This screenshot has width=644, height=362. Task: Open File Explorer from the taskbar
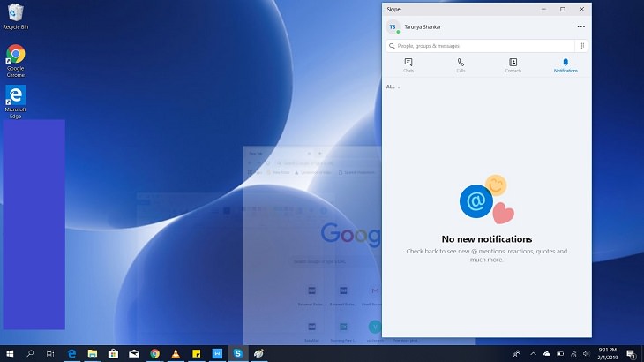tap(93, 353)
